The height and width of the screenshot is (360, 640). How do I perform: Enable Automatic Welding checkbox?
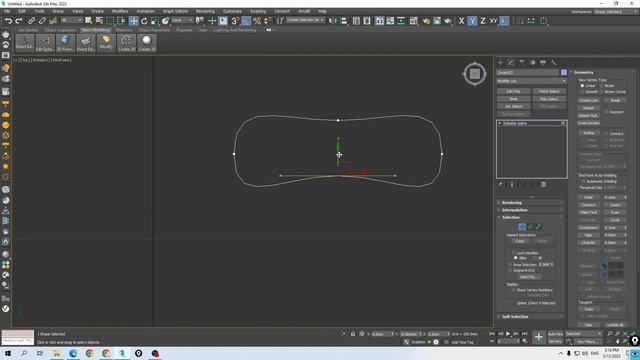[583, 181]
